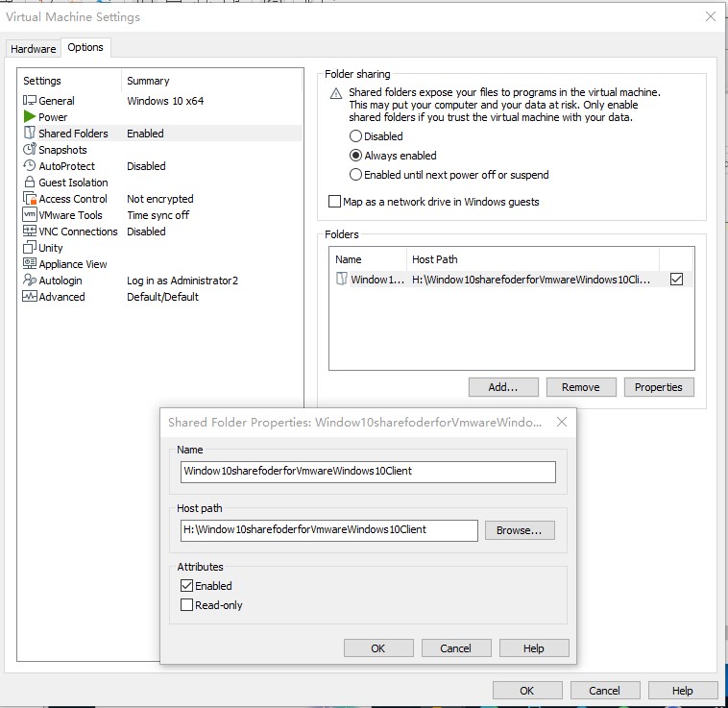Viewport: 728px width, 708px height.
Task: Click the shared folder Name text field
Action: tap(368, 472)
